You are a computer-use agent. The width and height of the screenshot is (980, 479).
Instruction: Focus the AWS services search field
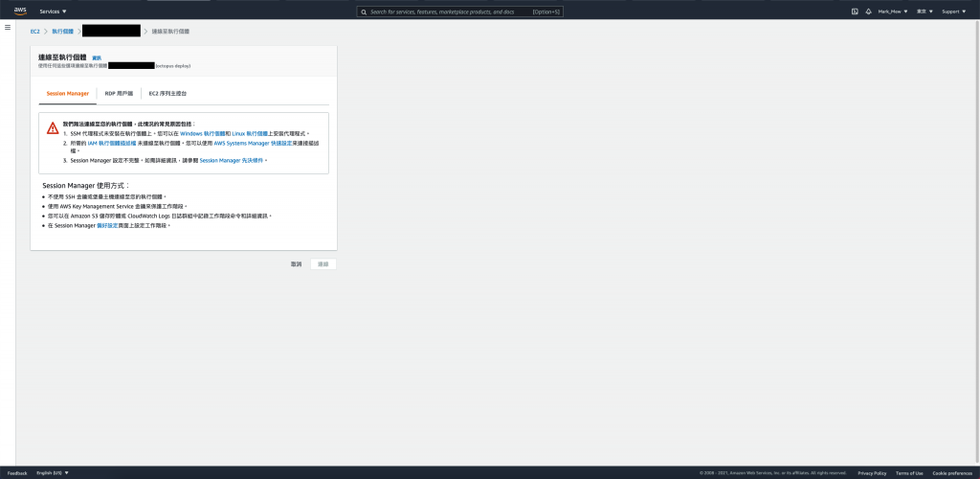point(459,11)
